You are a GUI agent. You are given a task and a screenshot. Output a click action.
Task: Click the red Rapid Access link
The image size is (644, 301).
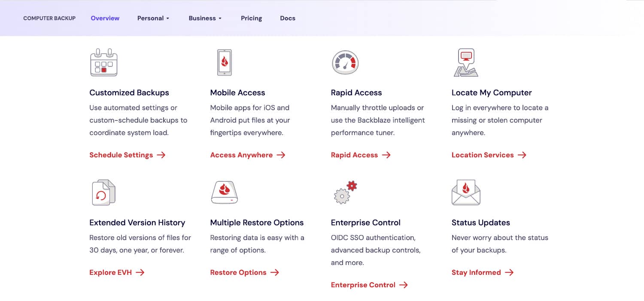[360, 155]
